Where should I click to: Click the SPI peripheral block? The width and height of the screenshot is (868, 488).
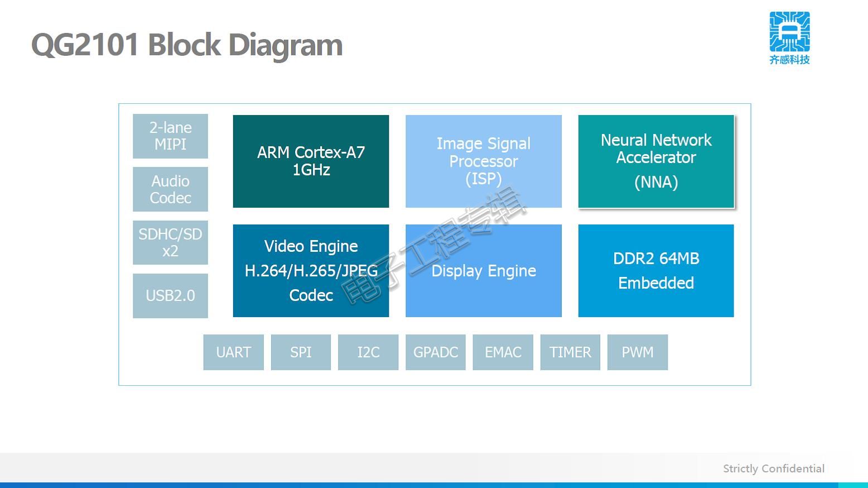301,352
